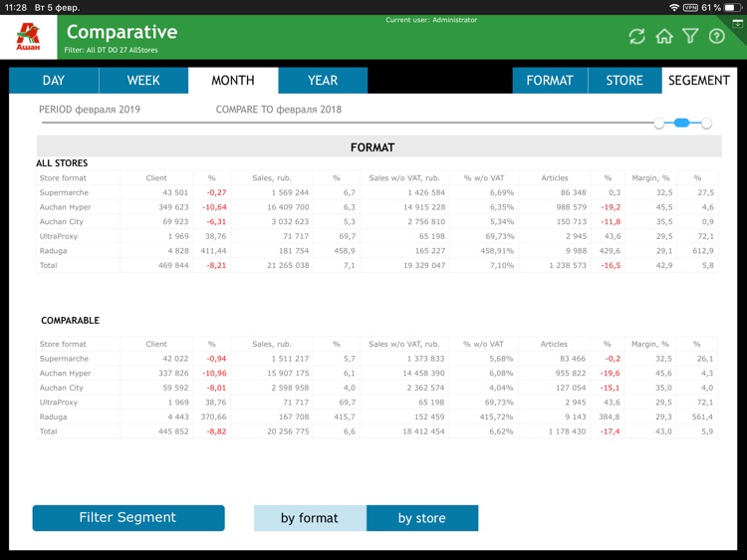The width and height of the screenshot is (747, 560).
Task: Open help question mark icon
Action: point(716,36)
